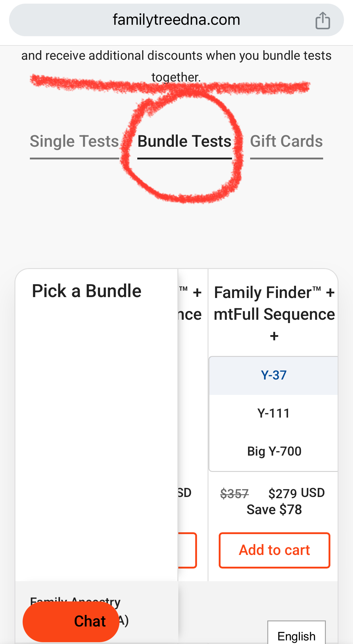
Task: Add the mtFull Sequence bundle to cart
Action: 274,550
